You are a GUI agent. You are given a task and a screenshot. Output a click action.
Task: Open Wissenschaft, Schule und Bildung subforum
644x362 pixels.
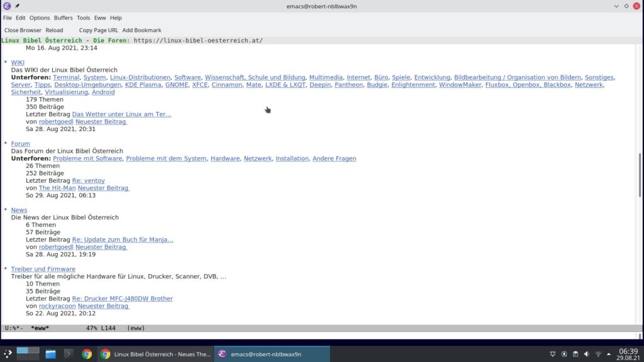click(x=255, y=77)
